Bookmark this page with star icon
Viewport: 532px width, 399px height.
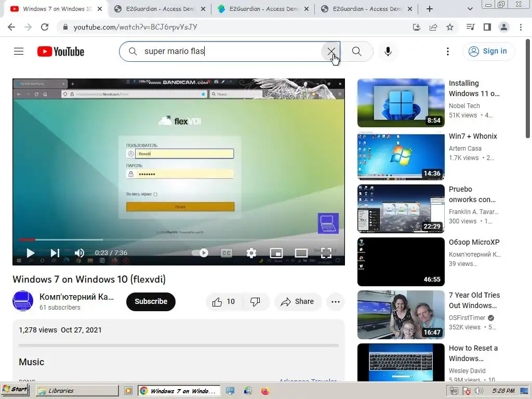click(450, 27)
